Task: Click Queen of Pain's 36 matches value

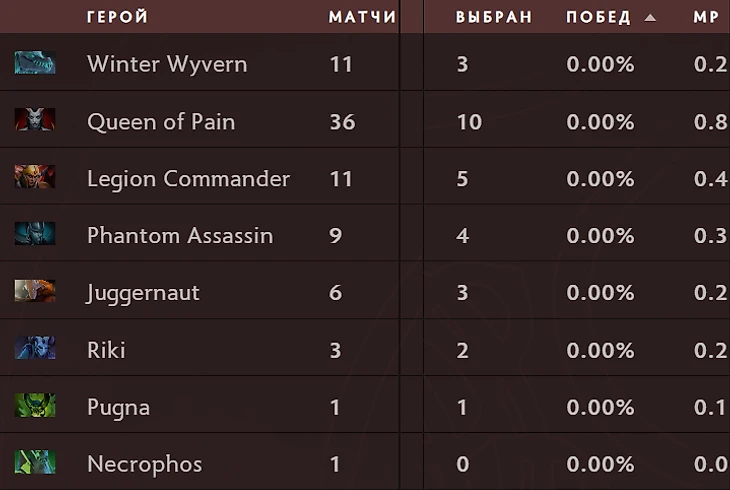Action: click(342, 122)
